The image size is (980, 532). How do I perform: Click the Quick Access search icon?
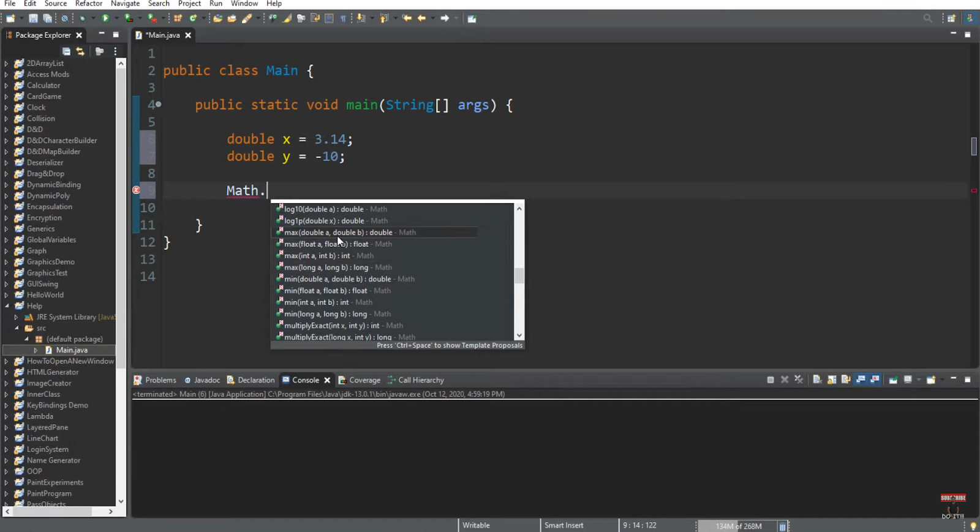pyautogui.click(x=928, y=18)
